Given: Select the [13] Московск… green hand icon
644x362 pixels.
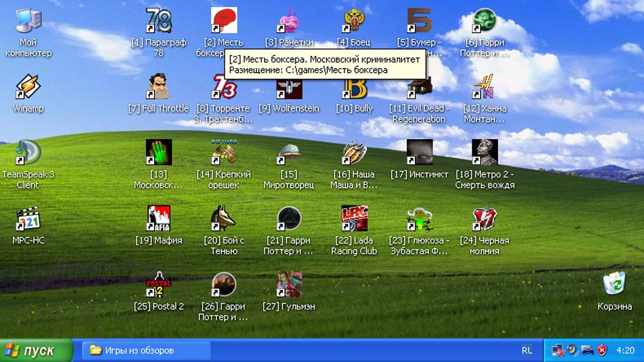Looking at the screenshot, I should click(158, 152).
